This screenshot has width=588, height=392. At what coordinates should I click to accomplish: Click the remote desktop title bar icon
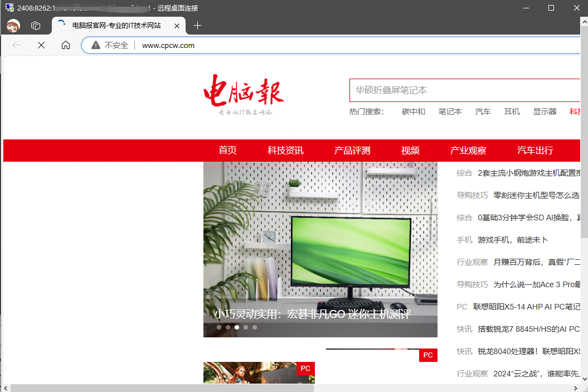(x=9, y=8)
